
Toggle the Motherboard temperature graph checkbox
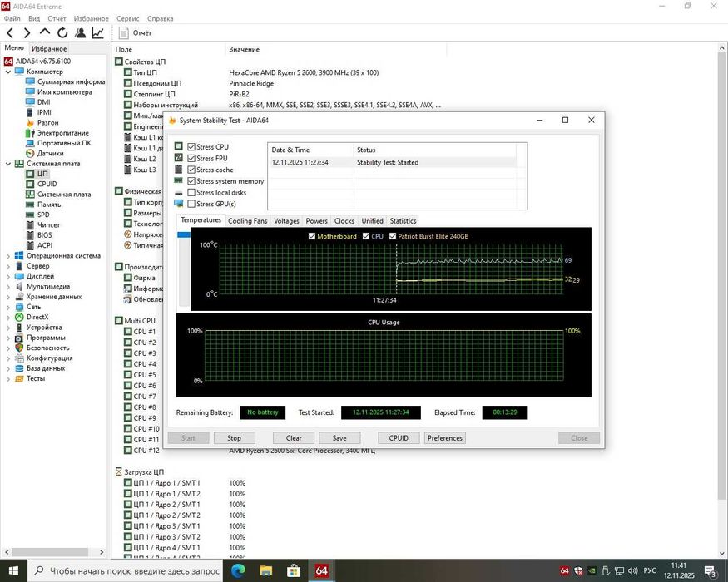[312, 236]
